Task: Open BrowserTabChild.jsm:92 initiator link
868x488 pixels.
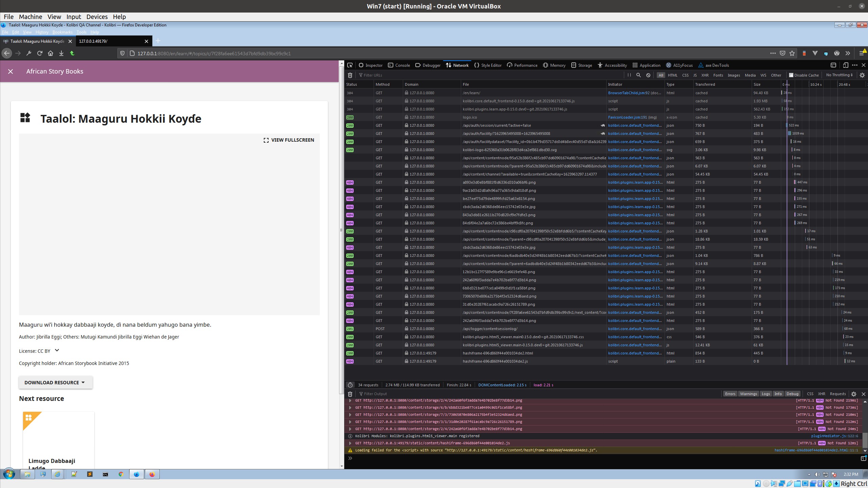Action: tap(629, 93)
